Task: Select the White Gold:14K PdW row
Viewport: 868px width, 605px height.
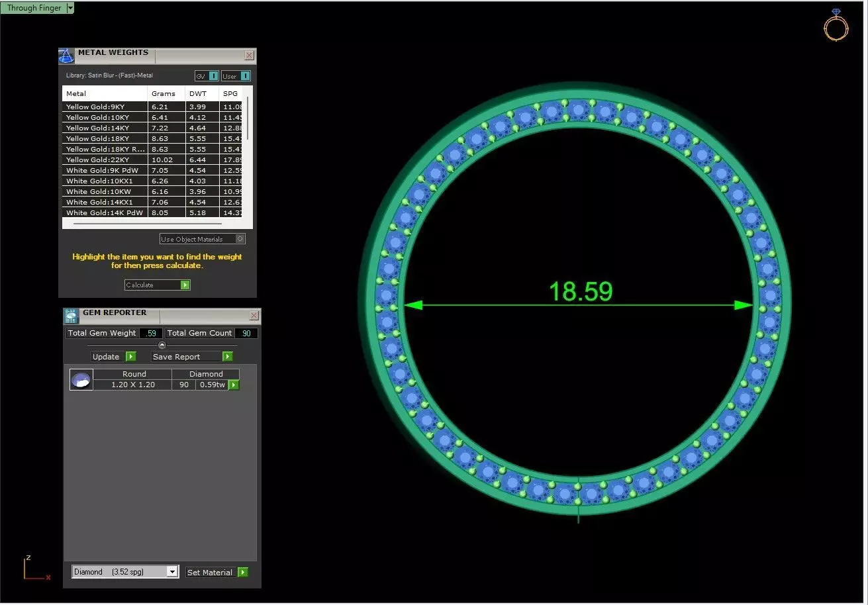Action: [x=153, y=212]
